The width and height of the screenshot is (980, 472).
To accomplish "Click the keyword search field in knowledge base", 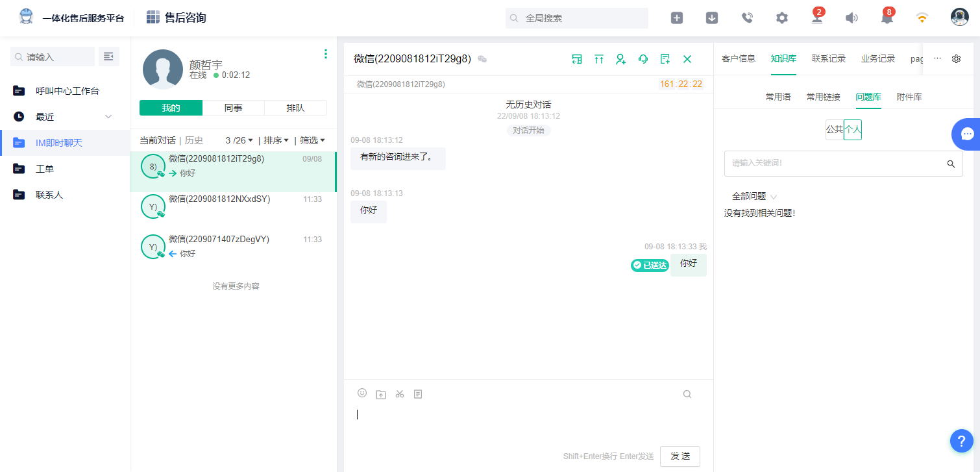I will click(834, 164).
